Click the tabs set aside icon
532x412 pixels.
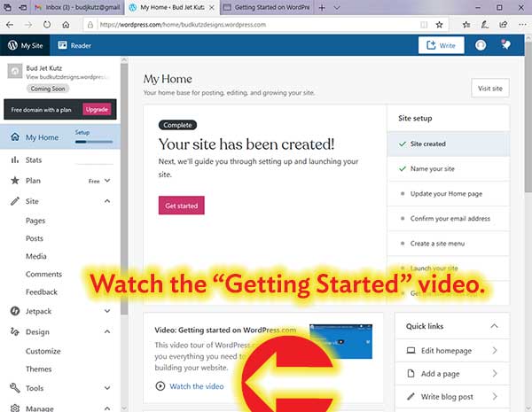click(x=7, y=7)
